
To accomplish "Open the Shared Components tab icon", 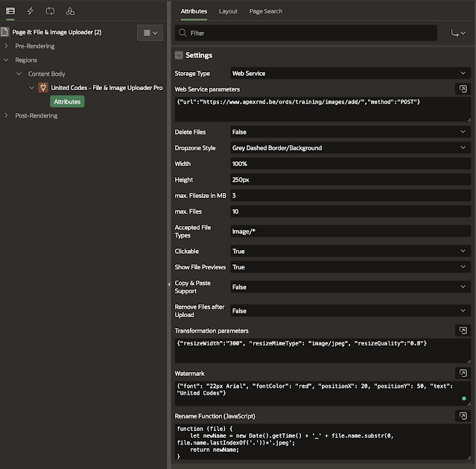I will [70, 11].
